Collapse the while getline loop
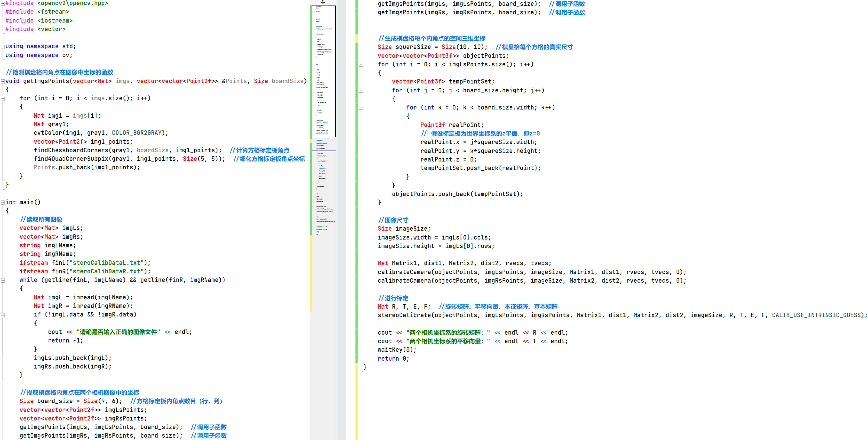Viewport: 868px width, 440px height. point(3,280)
